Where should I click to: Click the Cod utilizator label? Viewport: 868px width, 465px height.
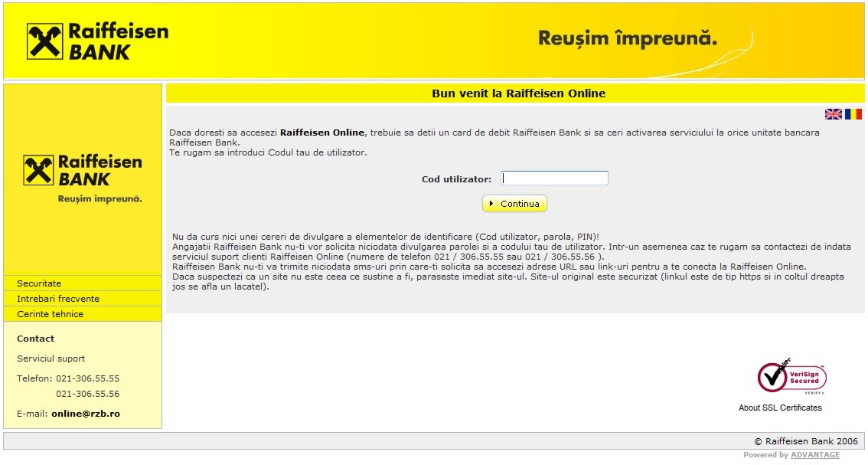coord(457,179)
